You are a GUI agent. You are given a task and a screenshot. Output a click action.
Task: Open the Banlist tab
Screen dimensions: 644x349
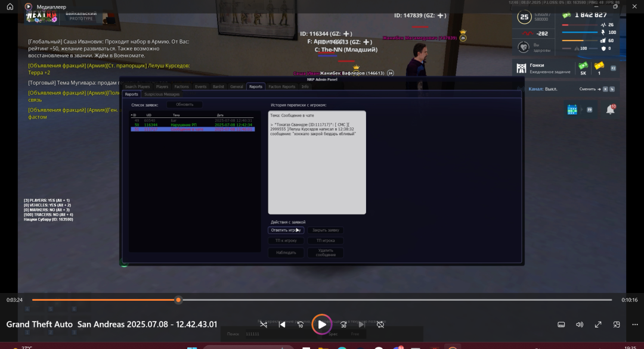tap(218, 86)
